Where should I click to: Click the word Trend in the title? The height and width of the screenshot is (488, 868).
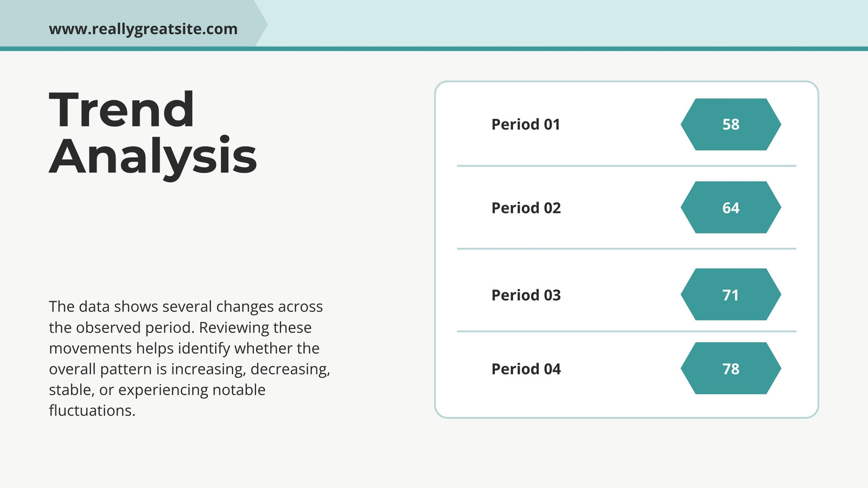(122, 110)
